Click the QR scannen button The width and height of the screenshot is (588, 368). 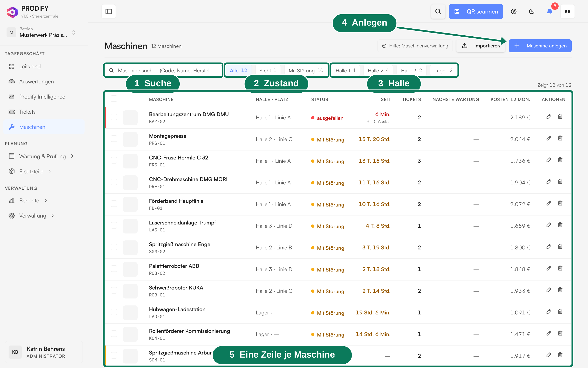(476, 11)
